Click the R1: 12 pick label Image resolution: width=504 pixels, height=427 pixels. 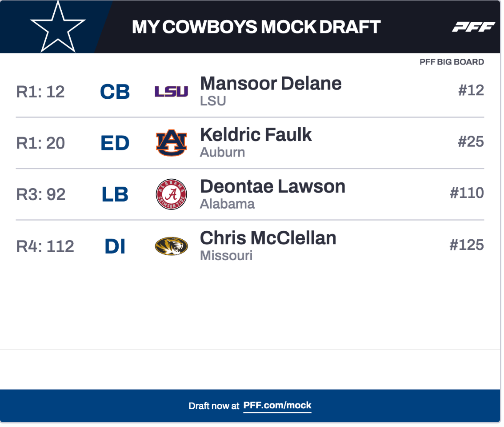point(40,92)
